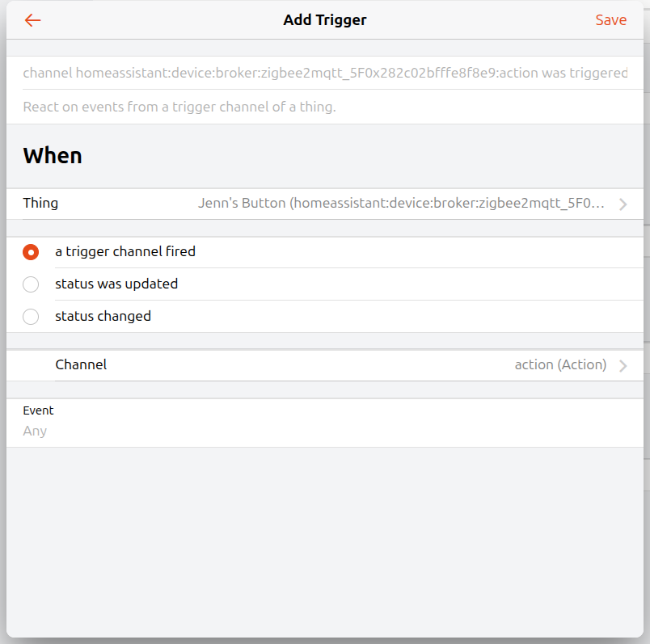Viewport: 650px width, 644px height.
Task: Click the 'When' section heading
Action: (x=53, y=156)
